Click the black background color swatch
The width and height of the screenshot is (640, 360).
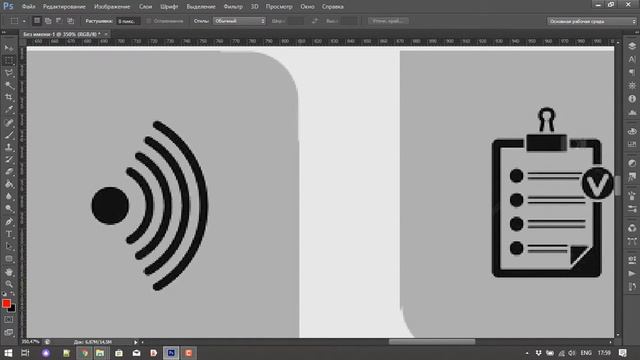pos(13,309)
